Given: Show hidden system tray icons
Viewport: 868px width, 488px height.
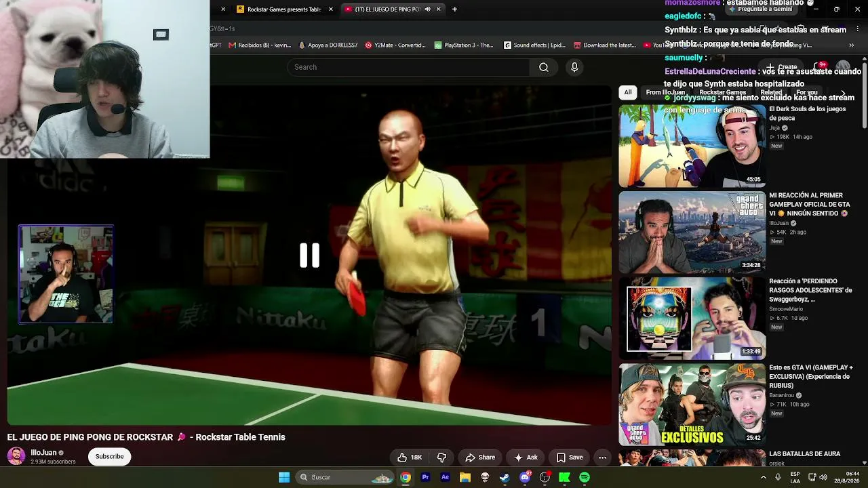Looking at the screenshot, I should (764, 477).
